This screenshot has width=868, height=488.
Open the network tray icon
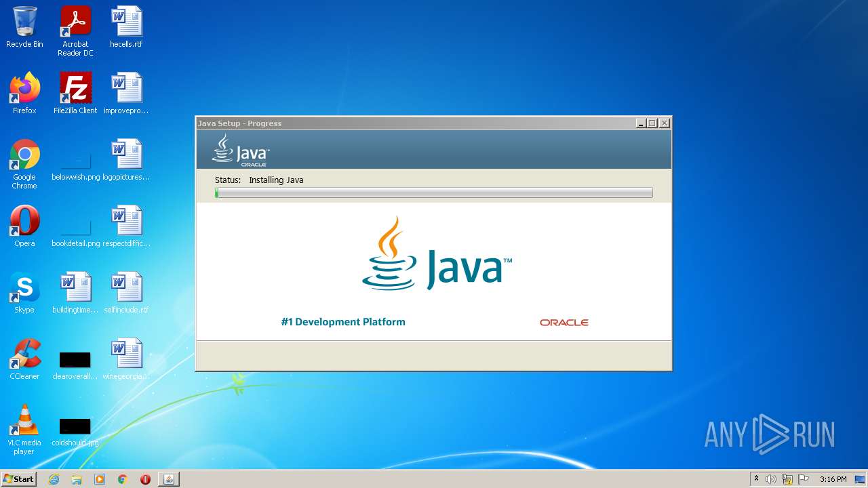[787, 479]
